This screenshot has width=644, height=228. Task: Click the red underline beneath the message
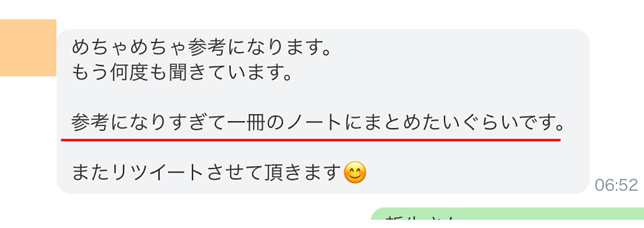pos(310,139)
